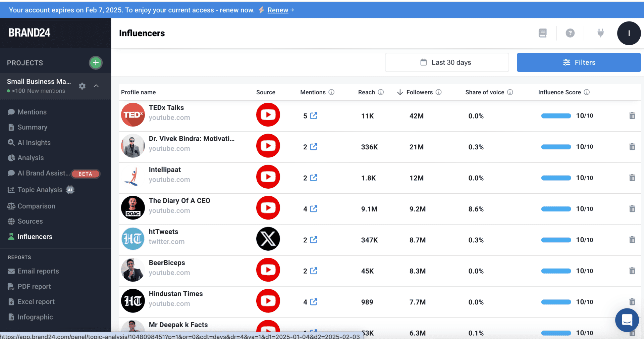Switch to the Mentions section
644x339 pixels.
point(32,112)
